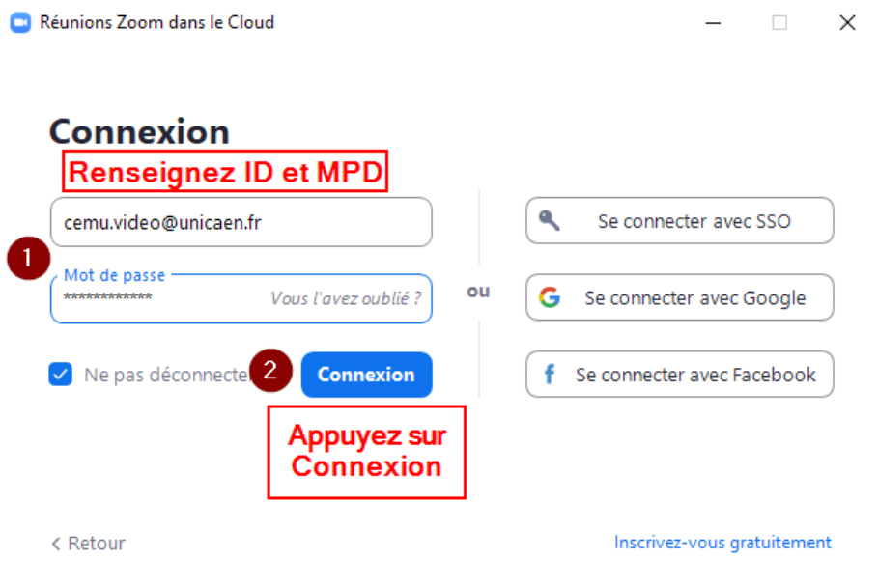878x588 pixels.
Task: Minimize the Zoom login window
Action: [713, 22]
